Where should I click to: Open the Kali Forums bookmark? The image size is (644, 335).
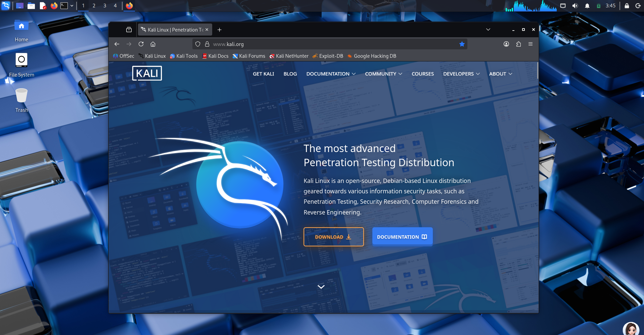click(x=249, y=56)
